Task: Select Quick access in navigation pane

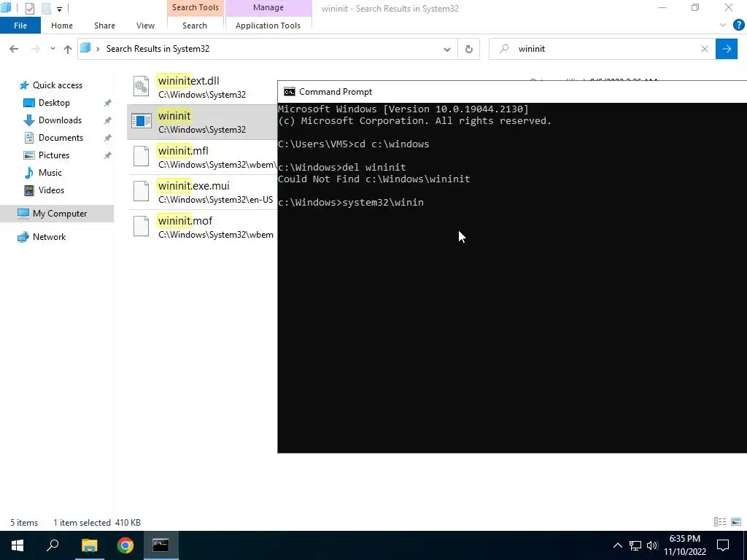Action: coord(57,85)
